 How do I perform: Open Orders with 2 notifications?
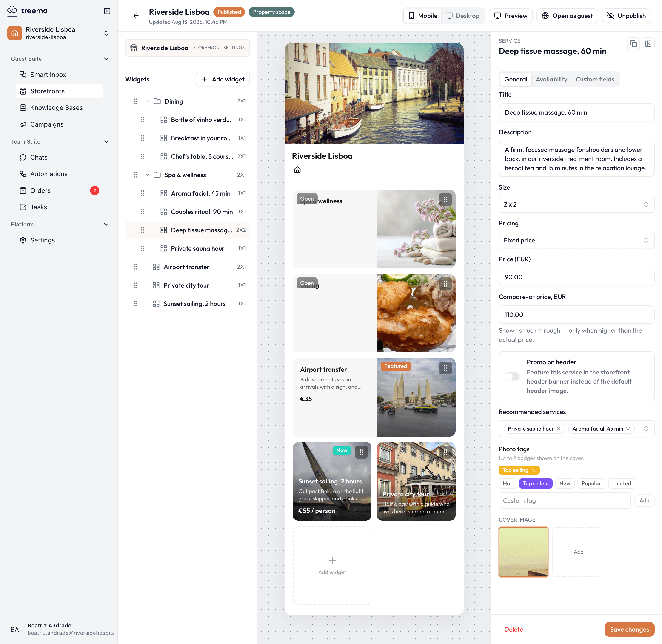[59, 190]
